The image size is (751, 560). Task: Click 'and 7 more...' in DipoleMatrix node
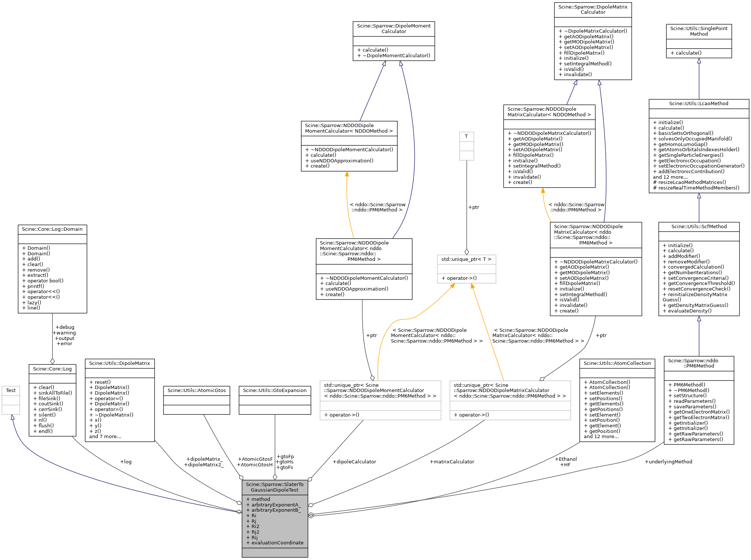(105, 436)
